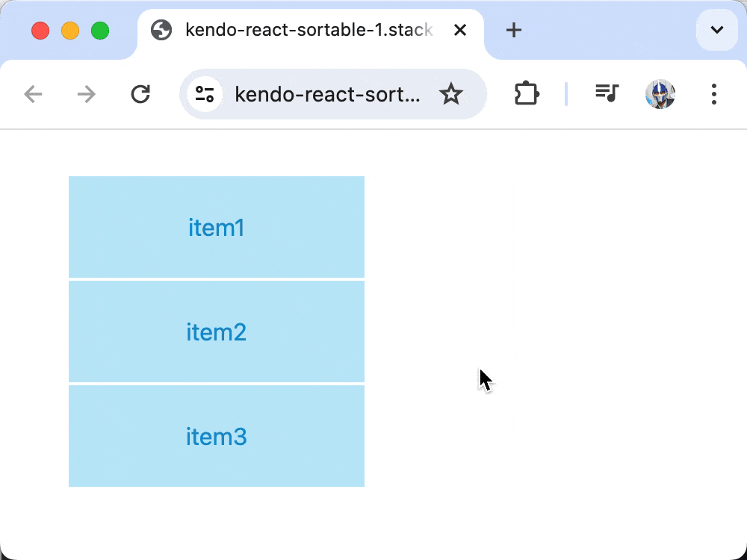
Task: Select the item2 sortable block
Action: click(x=217, y=332)
